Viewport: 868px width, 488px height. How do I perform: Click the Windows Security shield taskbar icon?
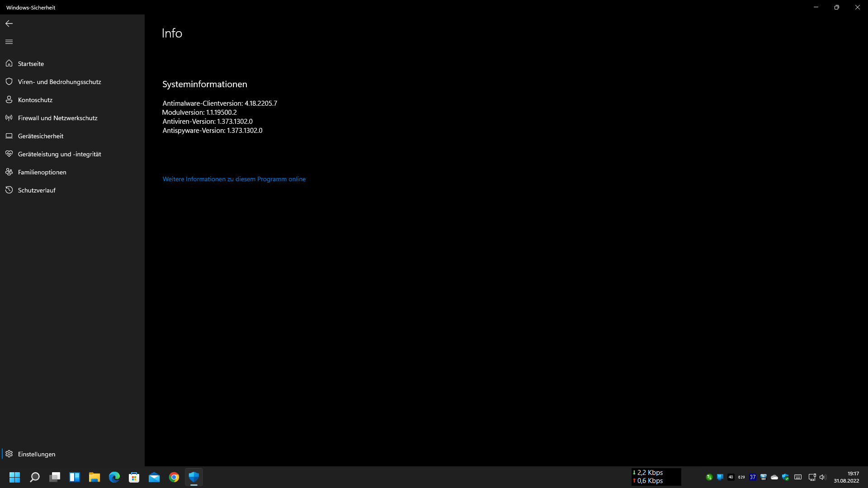[194, 477]
